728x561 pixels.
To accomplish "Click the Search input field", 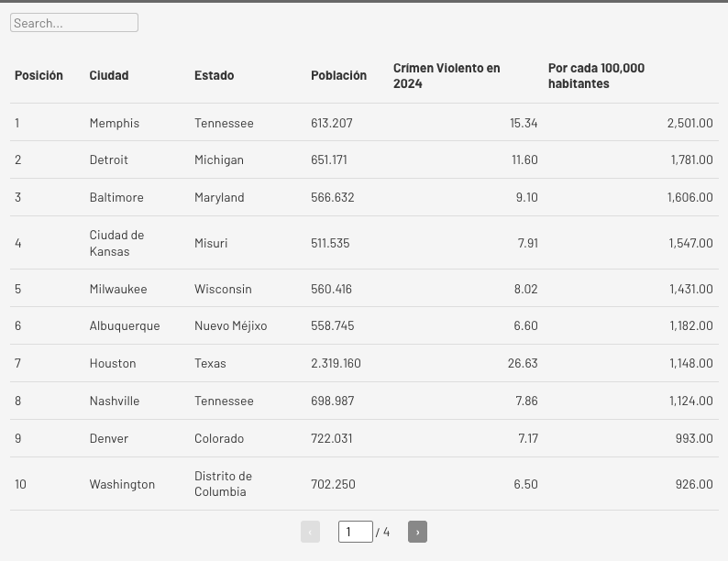I will tap(74, 23).
